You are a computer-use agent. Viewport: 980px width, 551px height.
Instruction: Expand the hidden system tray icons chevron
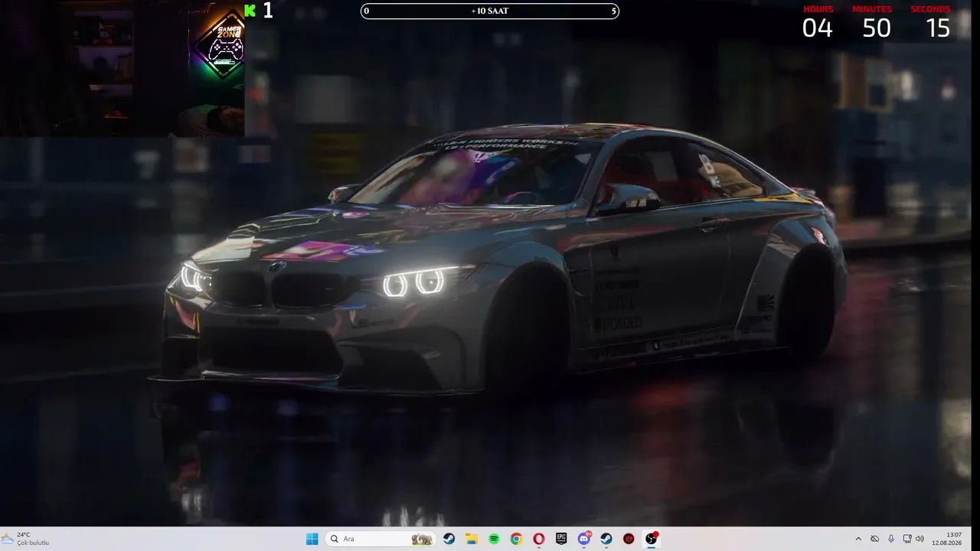tap(858, 539)
